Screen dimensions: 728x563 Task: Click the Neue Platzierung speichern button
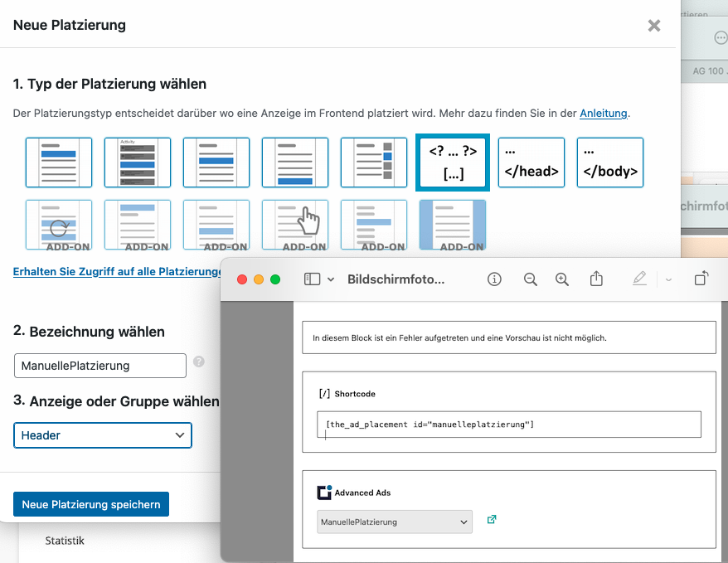[x=91, y=504]
